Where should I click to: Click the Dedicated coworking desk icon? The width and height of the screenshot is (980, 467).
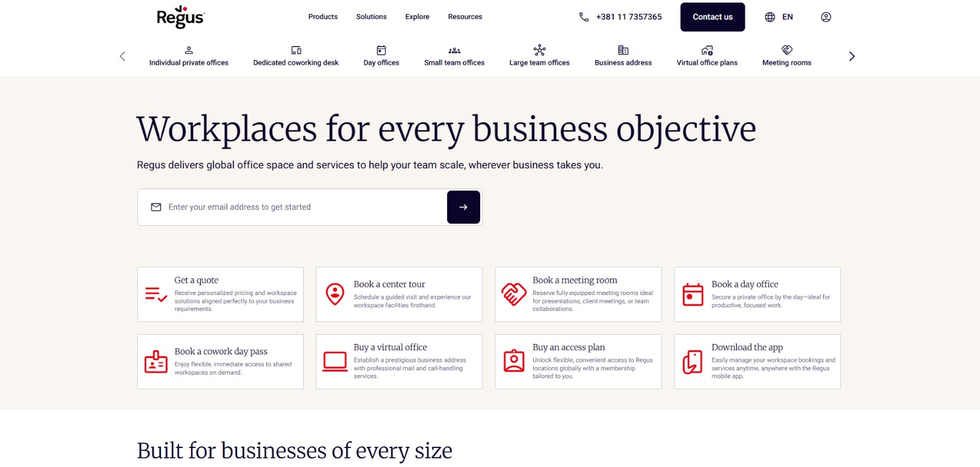click(296, 50)
